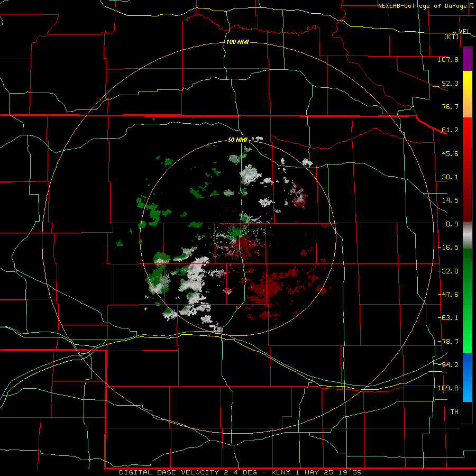Click the 14.5 scale value
Screen dimensions: 476x476
(450, 200)
